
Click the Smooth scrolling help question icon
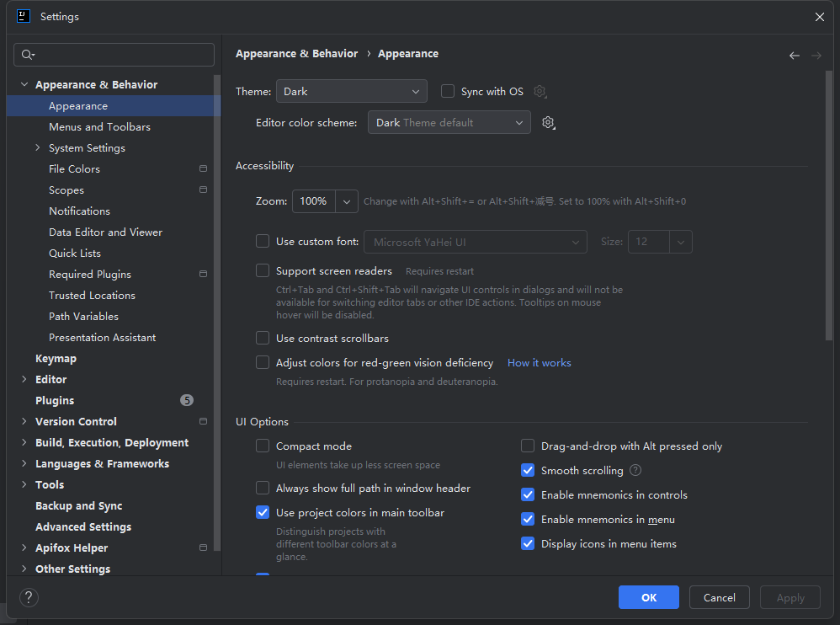[635, 470]
